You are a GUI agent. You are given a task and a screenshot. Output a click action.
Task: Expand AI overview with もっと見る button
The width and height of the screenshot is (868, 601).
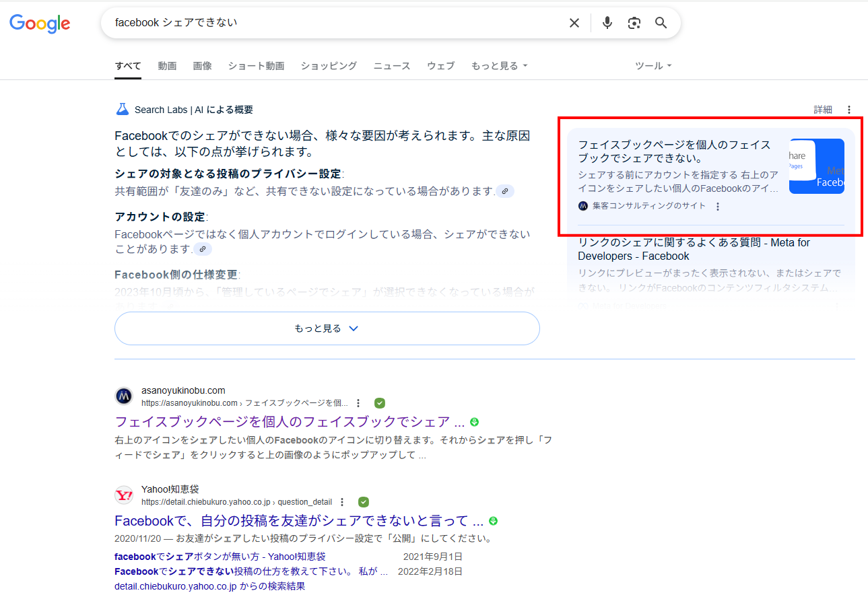click(x=327, y=328)
